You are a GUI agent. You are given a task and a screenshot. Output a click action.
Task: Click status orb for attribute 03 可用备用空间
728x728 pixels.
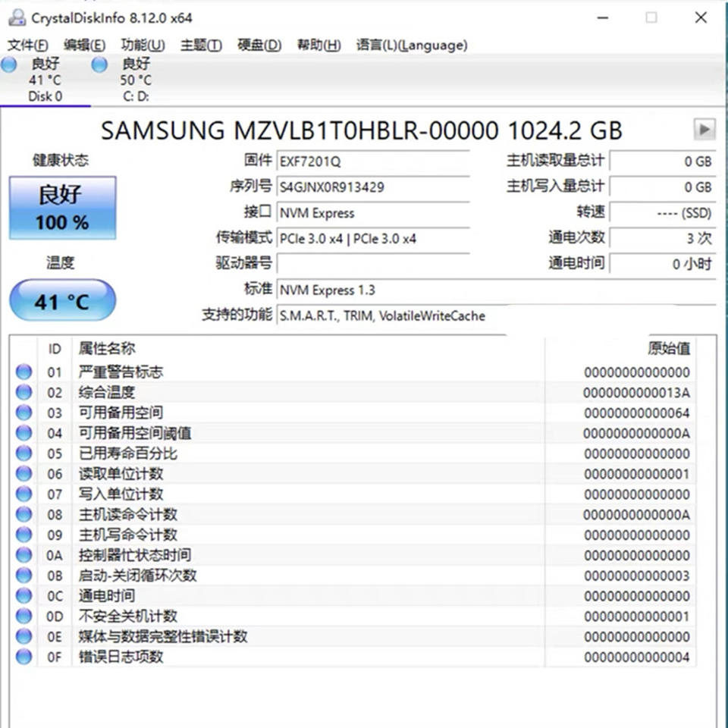tap(24, 413)
